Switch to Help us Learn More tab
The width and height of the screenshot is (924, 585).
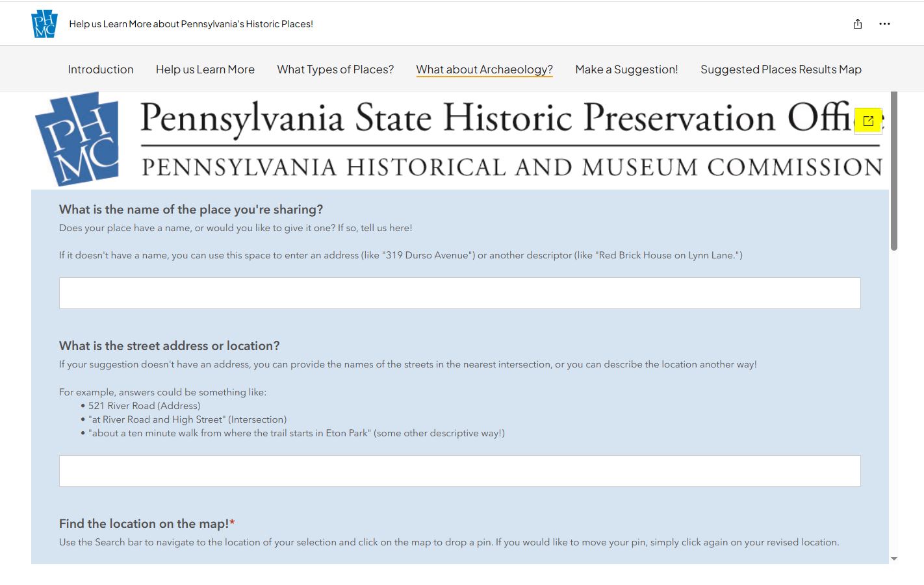pyautogui.click(x=205, y=69)
